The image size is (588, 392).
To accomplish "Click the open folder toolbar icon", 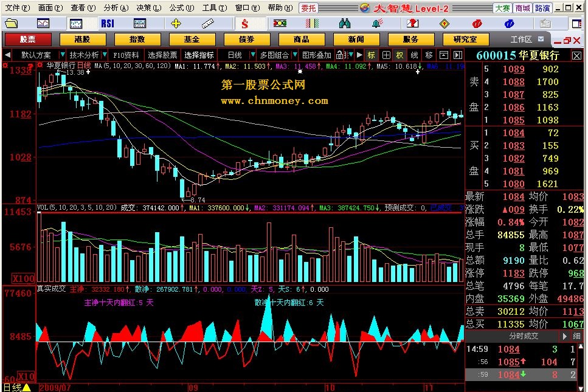I will click(x=12, y=24).
